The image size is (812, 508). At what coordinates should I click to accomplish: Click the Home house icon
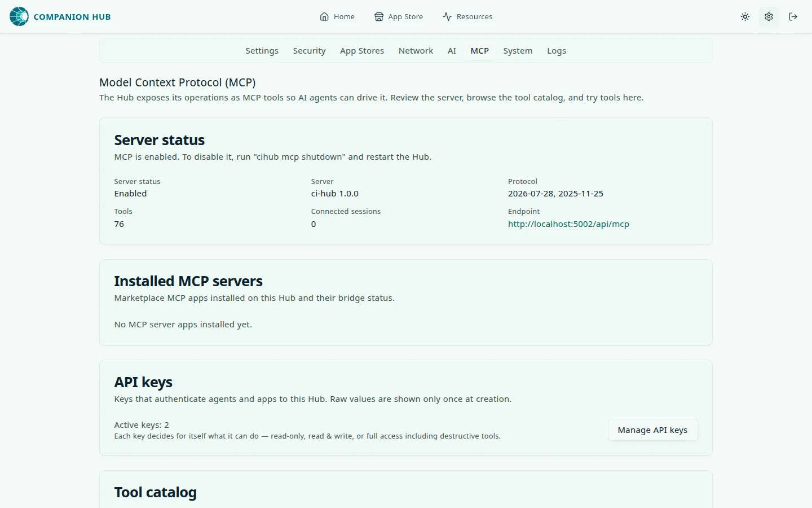pyautogui.click(x=324, y=17)
